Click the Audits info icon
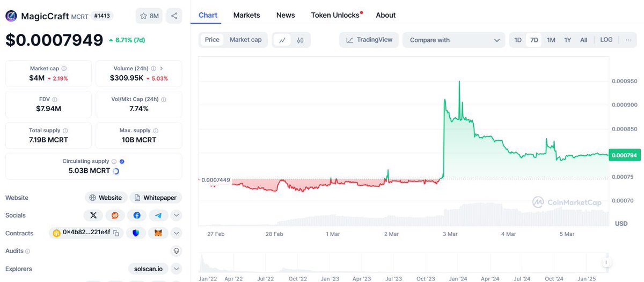 click(27, 251)
